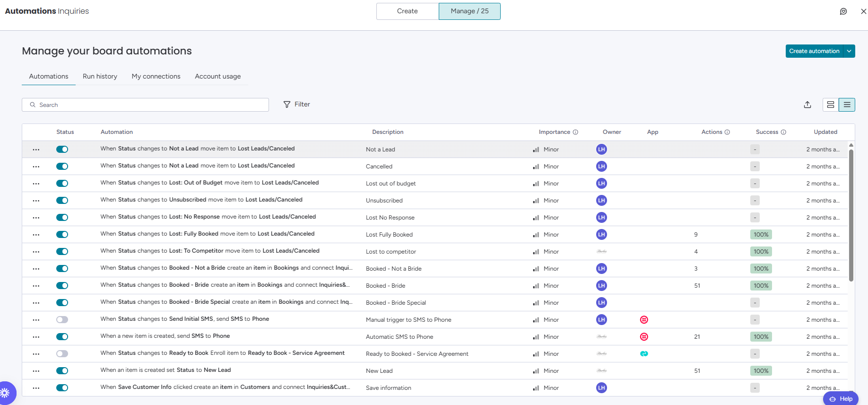Switch to the Run history tab

[x=100, y=77]
